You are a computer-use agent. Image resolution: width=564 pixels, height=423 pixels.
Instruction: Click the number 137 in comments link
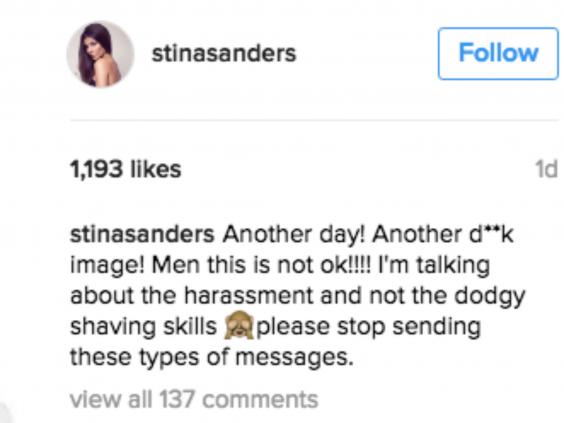(177, 399)
